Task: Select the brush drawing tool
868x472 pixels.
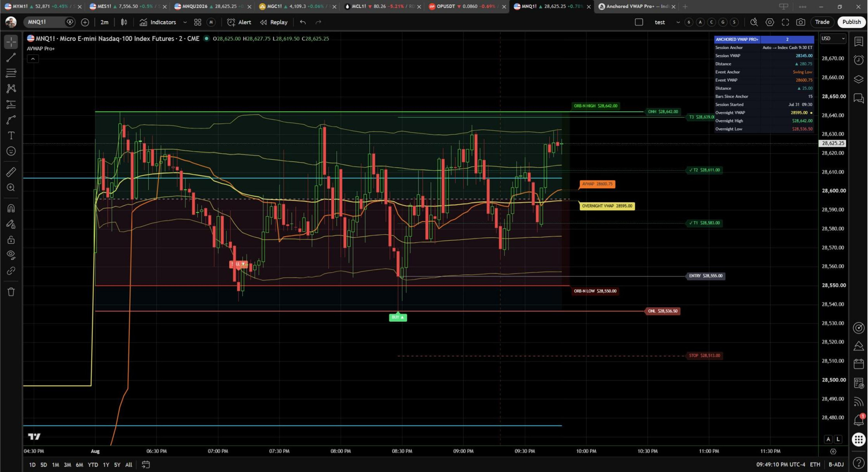Action: coord(11,120)
